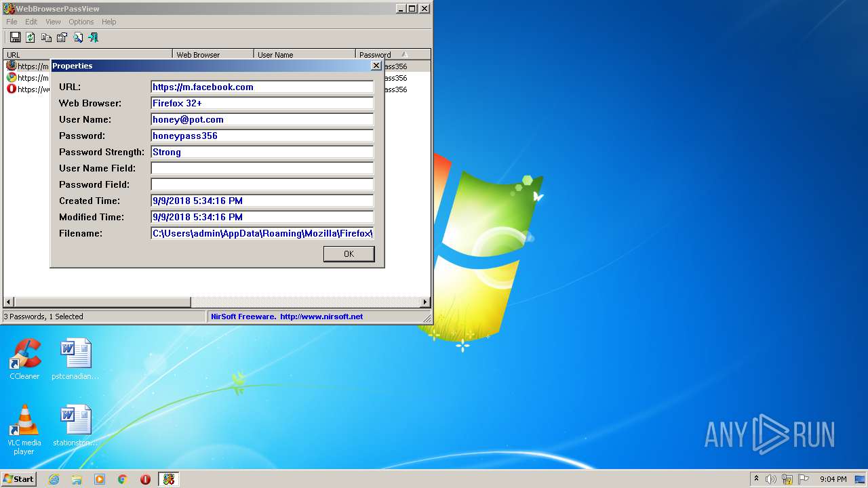Switch to WebBrowserPassView taskbar button
The width and height of the screenshot is (868, 488).
169,479
